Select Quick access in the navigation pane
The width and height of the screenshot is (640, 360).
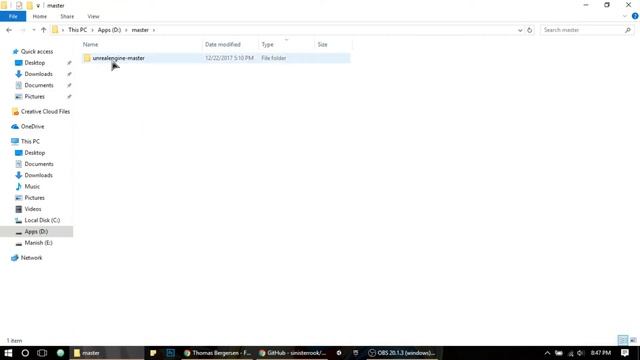point(37,51)
